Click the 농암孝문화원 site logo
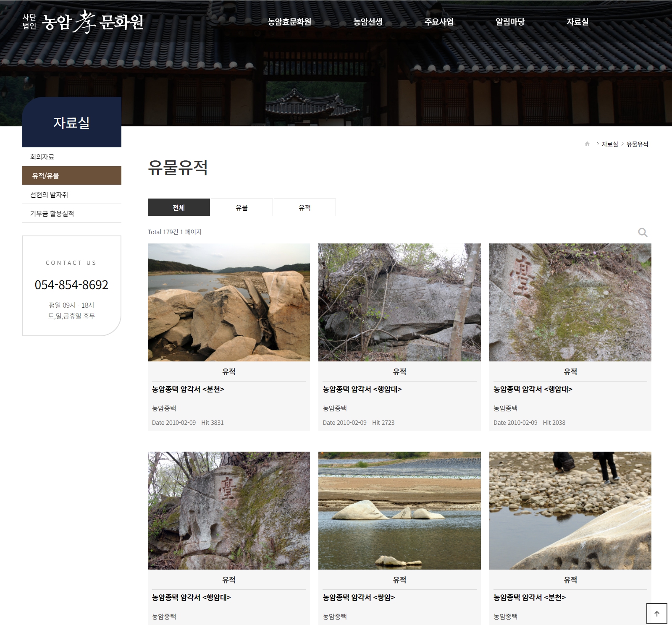The image size is (672, 625). (x=83, y=21)
